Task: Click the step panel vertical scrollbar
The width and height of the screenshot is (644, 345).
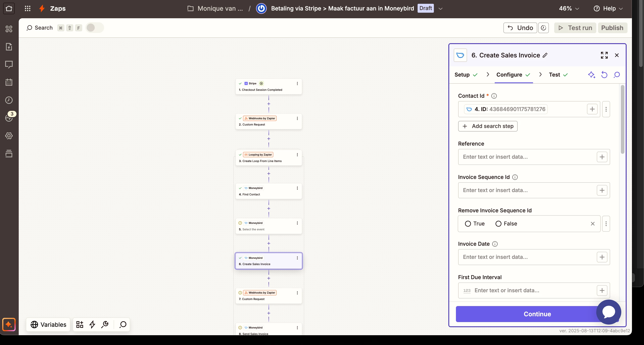Action: coord(622,119)
